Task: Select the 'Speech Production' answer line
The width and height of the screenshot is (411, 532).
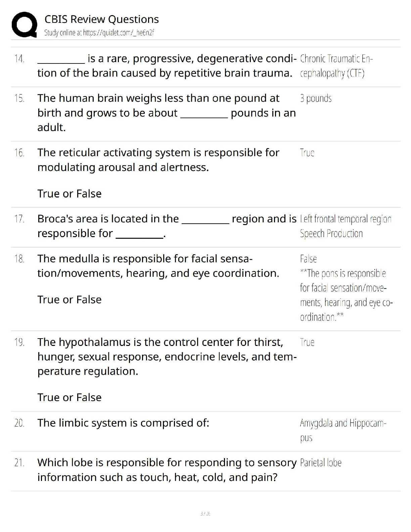Action: coord(331,233)
